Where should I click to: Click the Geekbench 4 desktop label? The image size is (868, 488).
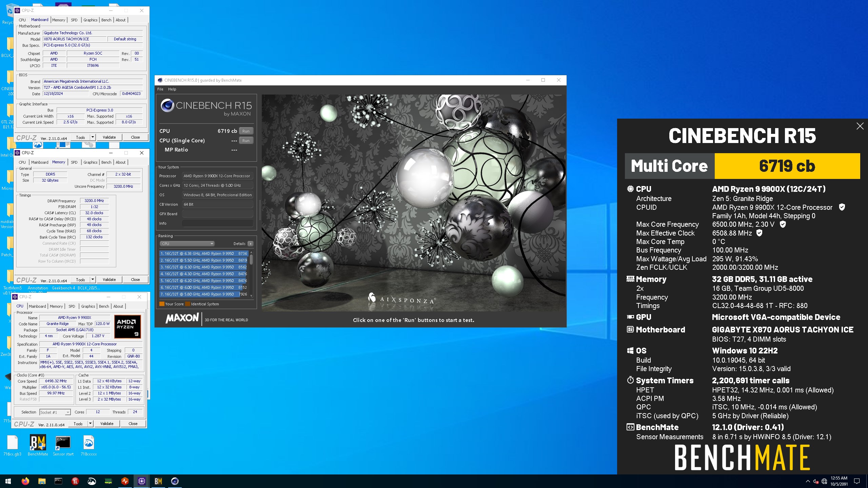click(63, 288)
